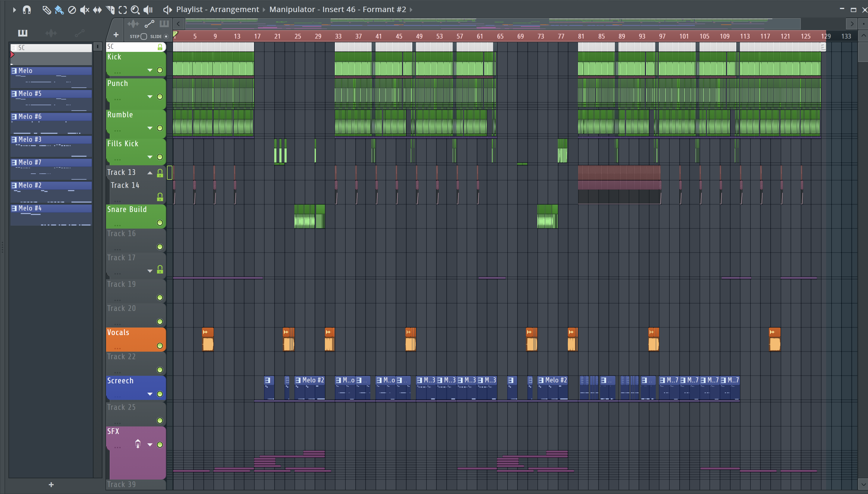Select the Zoom magnifier tool
Image resolution: width=868 pixels, height=494 pixels.
click(135, 10)
